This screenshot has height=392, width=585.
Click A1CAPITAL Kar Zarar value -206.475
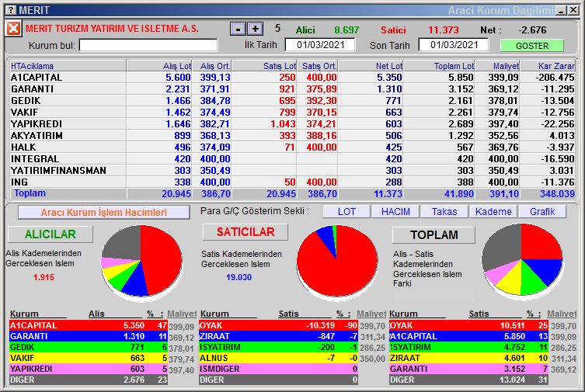555,77
